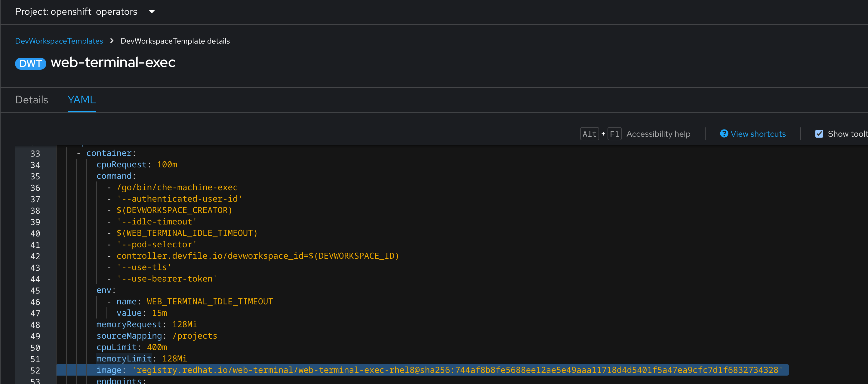Screen dimensions: 868x384
Task: Click the env key on line 45
Action: click(104, 290)
